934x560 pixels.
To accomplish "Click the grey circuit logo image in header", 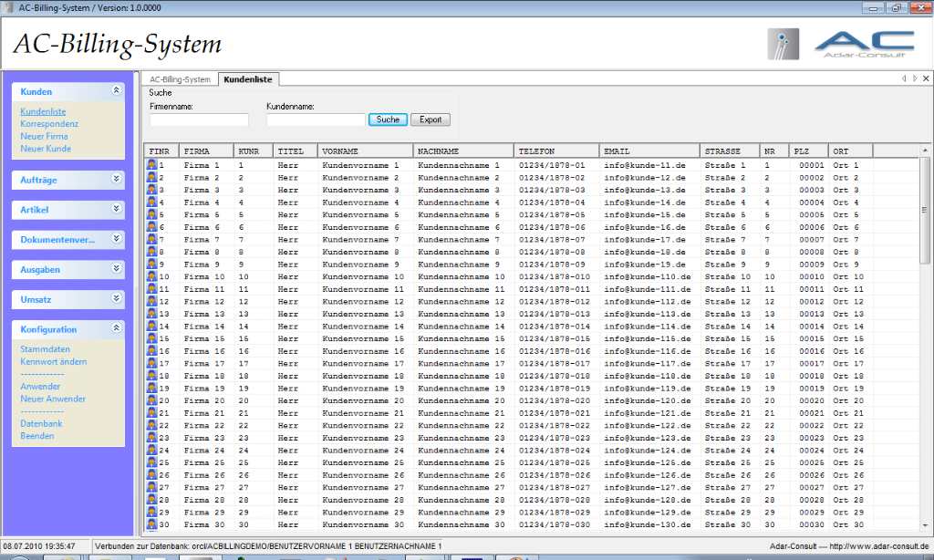I will pyautogui.click(x=784, y=44).
